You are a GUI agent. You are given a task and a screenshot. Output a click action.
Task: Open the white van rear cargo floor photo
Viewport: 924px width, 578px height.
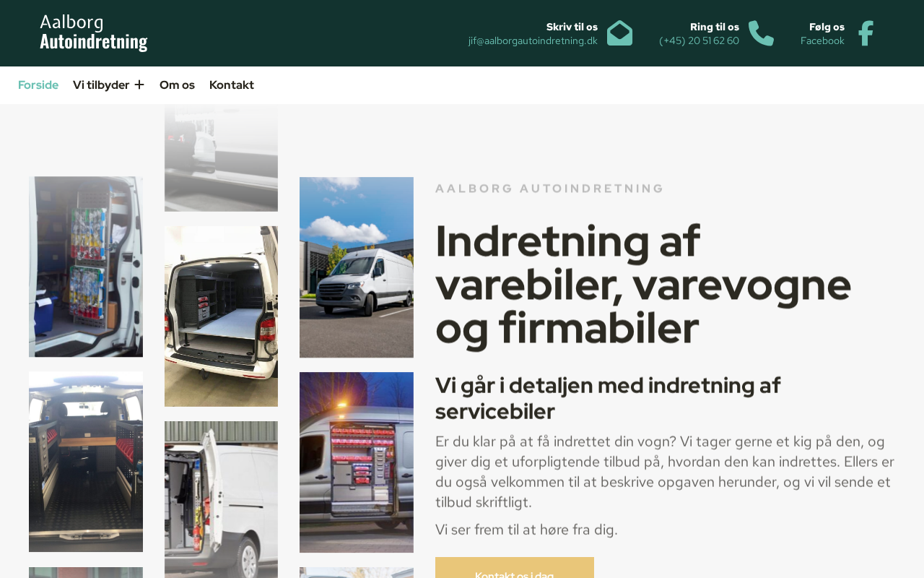tap(221, 316)
